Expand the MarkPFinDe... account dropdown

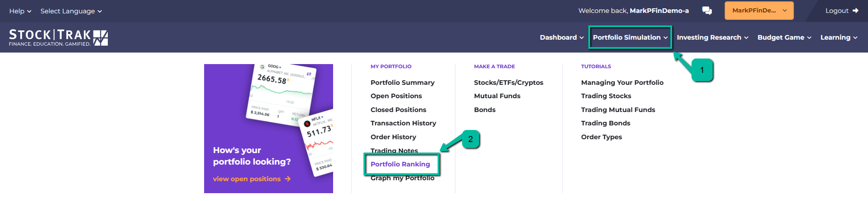759,11
